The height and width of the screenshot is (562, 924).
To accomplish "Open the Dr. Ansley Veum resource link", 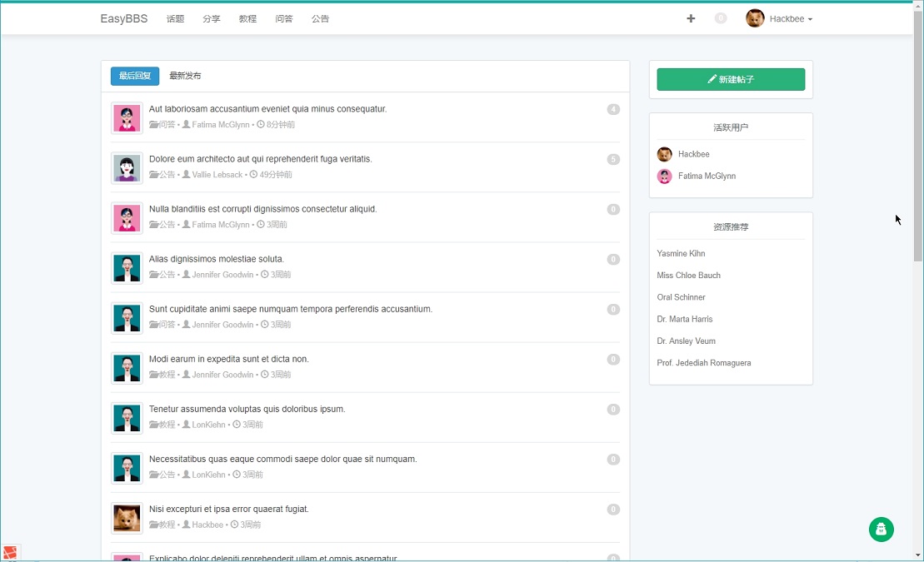I will click(x=686, y=341).
